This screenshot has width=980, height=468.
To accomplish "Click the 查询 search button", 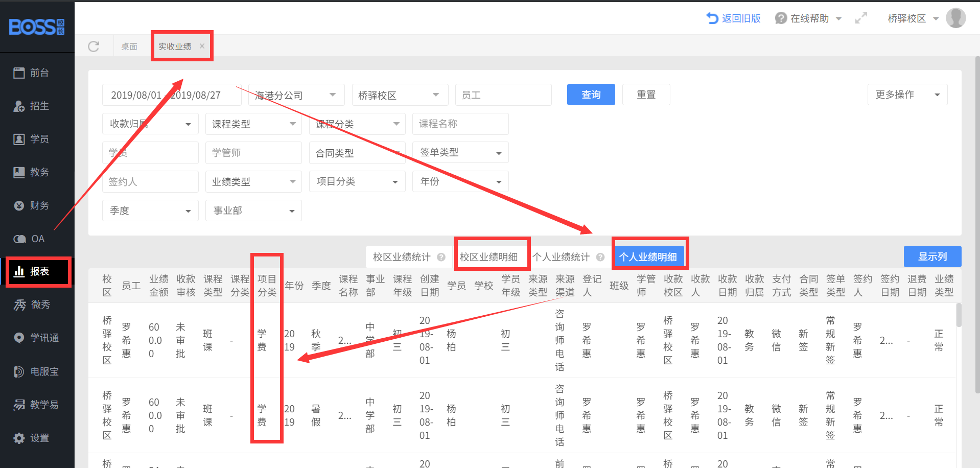I will (x=591, y=95).
